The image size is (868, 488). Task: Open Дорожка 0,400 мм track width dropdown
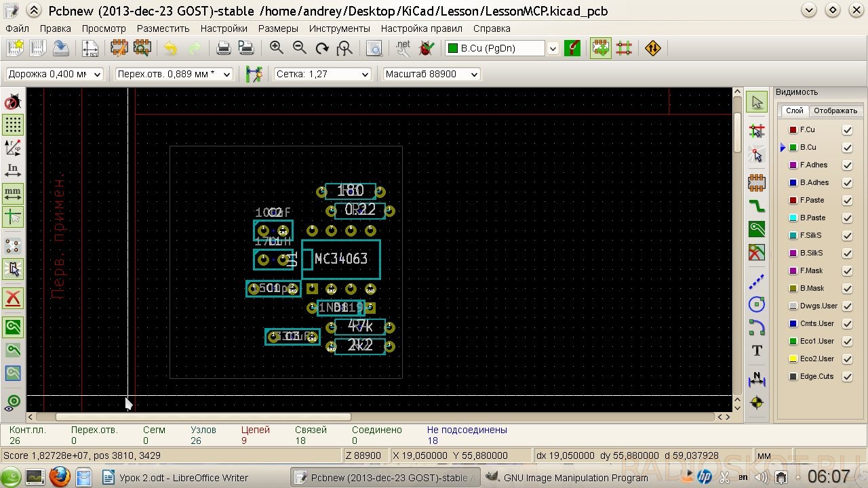pos(54,74)
